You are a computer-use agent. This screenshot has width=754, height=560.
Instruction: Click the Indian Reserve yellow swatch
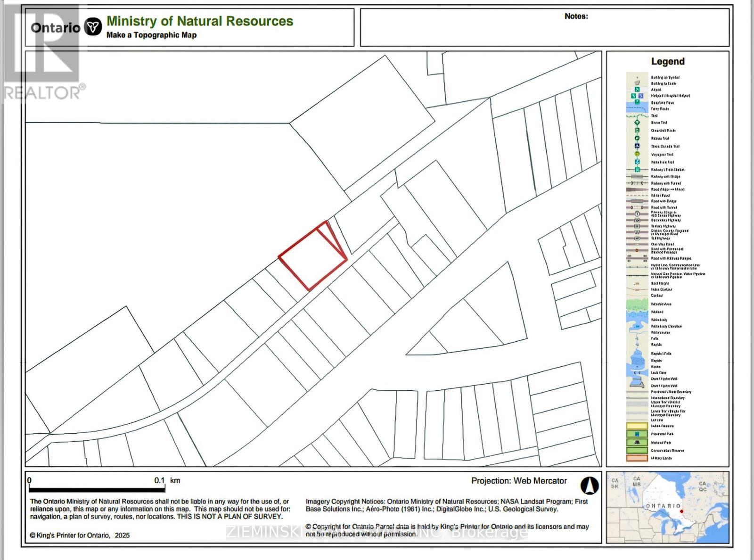click(x=637, y=426)
